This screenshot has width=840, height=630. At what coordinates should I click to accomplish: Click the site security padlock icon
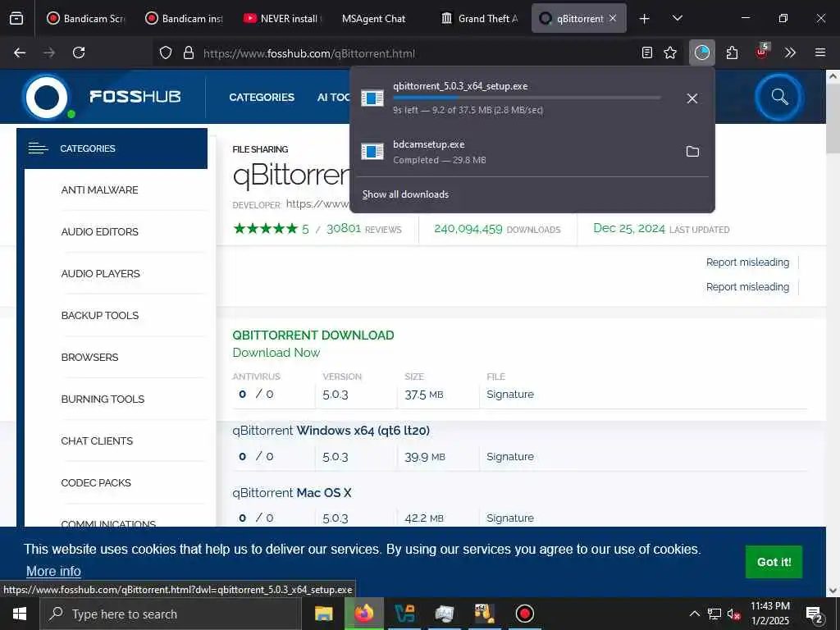pos(188,53)
